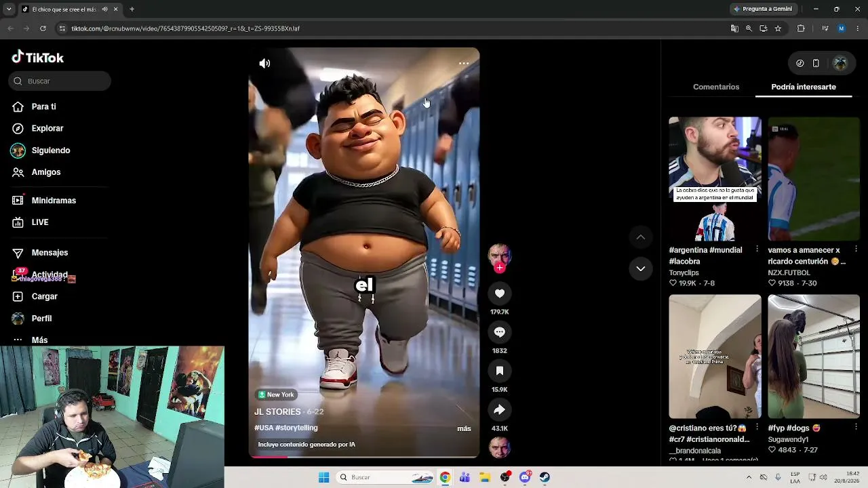
Task: Go to the next video with down chevron
Action: [640, 268]
